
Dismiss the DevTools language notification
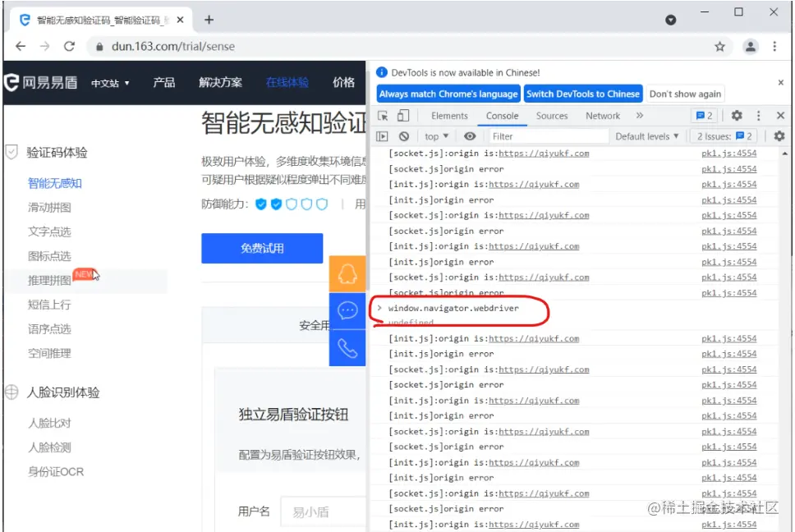pyautogui.click(x=781, y=82)
